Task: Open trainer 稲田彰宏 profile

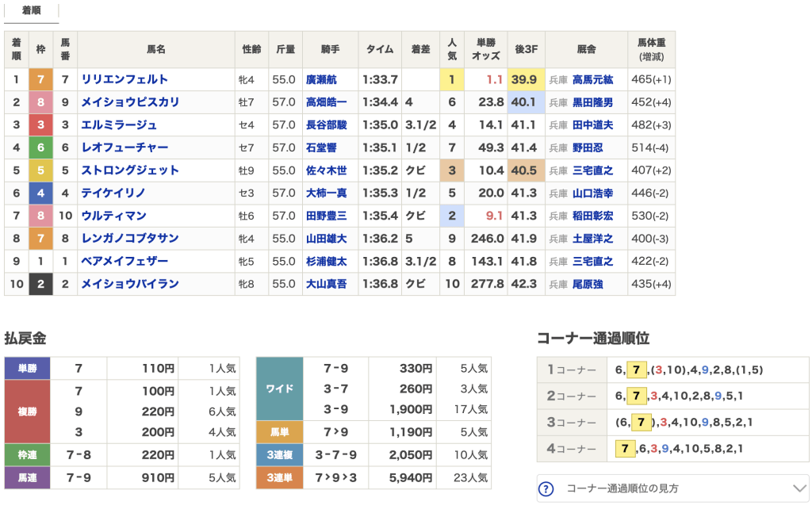Action: click(x=593, y=216)
